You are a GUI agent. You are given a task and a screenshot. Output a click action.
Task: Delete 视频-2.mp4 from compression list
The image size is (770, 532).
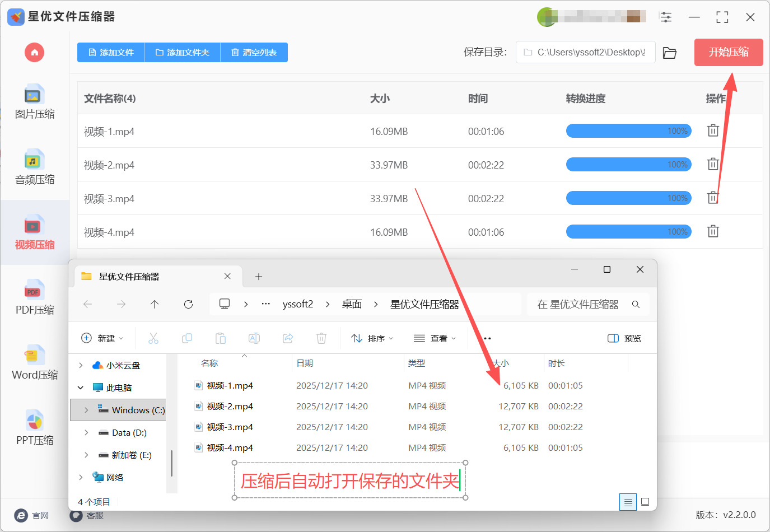tap(713, 164)
